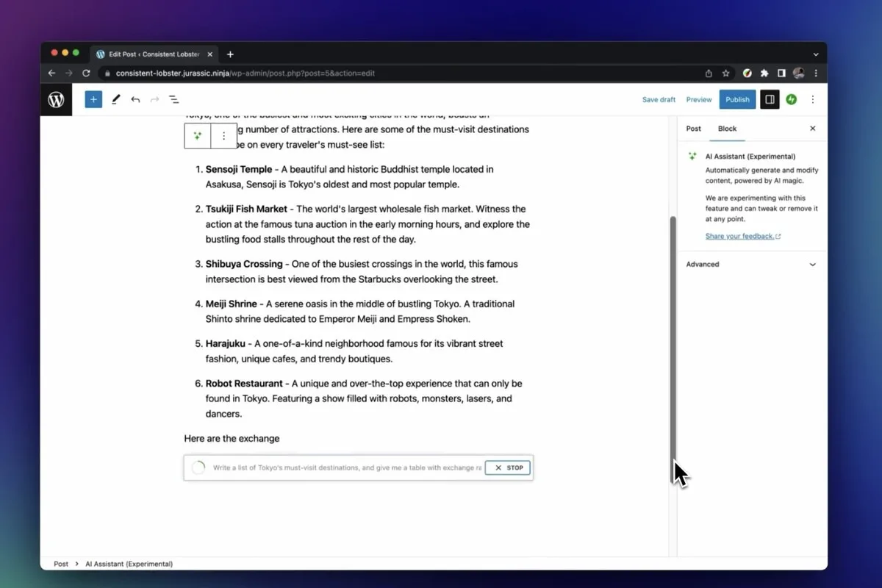The width and height of the screenshot is (882, 588).
Task: Click Save draft
Action: coord(659,99)
